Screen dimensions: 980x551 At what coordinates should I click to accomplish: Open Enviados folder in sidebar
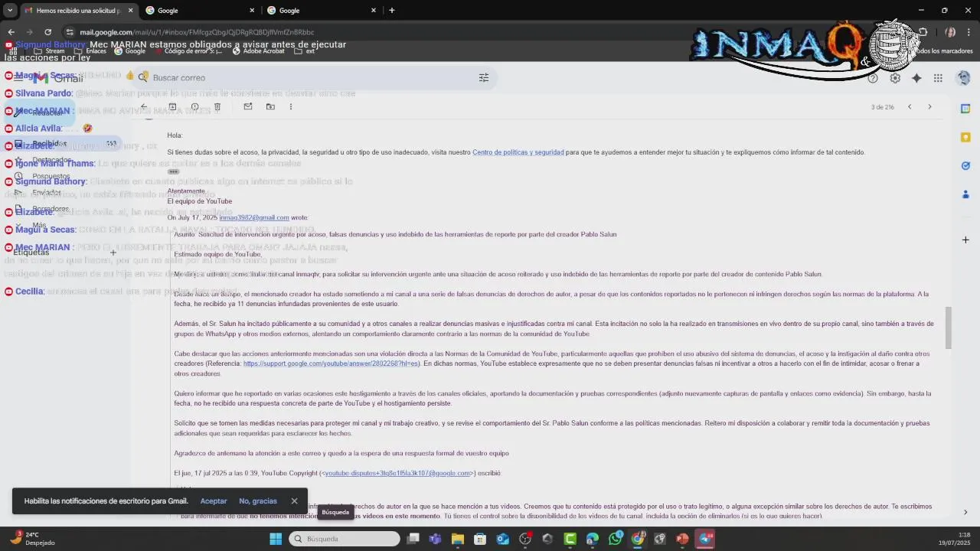[47, 193]
